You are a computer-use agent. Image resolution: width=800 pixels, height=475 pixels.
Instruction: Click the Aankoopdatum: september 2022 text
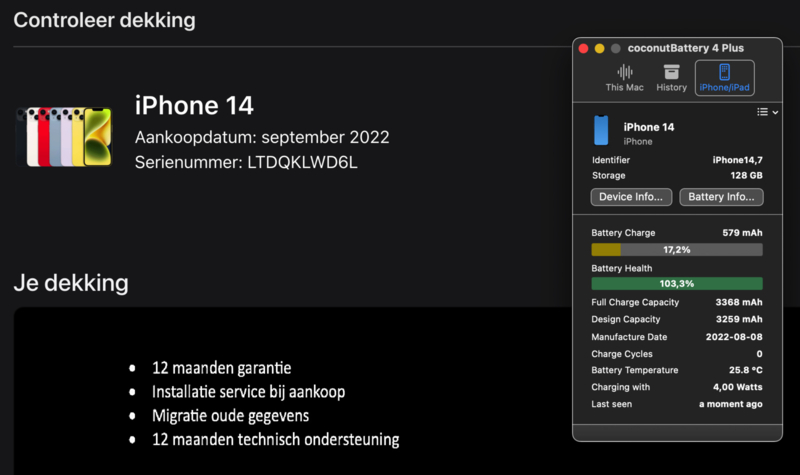(x=262, y=137)
